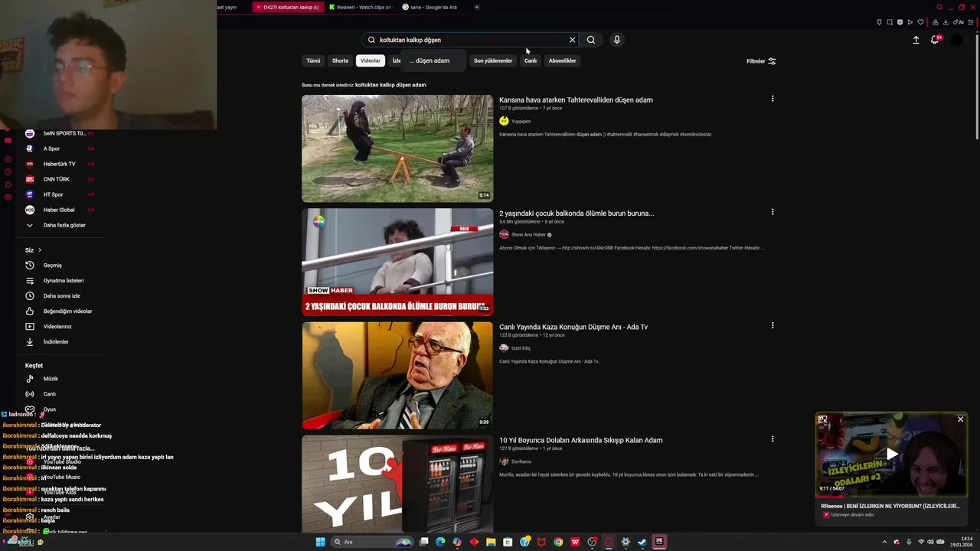Open a new browser tab

point(477,7)
